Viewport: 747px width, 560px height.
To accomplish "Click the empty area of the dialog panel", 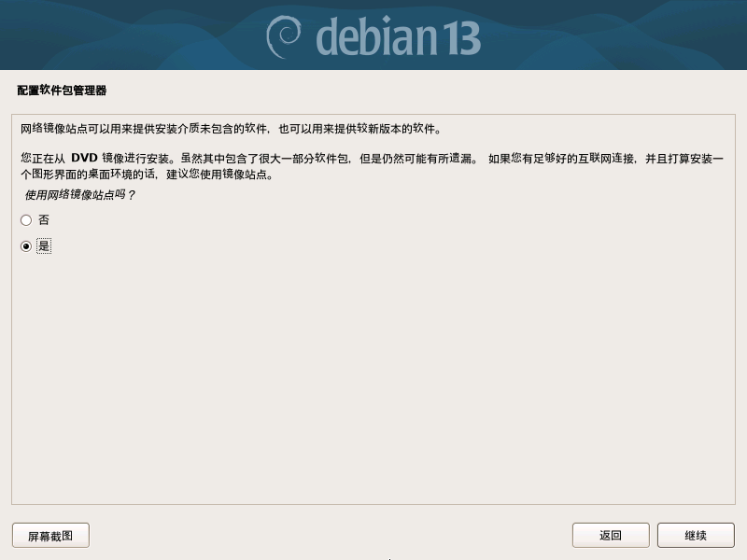I will click(x=373, y=376).
